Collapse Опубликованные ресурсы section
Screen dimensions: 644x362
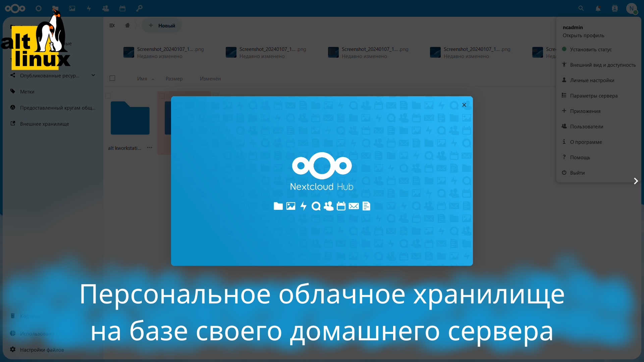tap(93, 75)
